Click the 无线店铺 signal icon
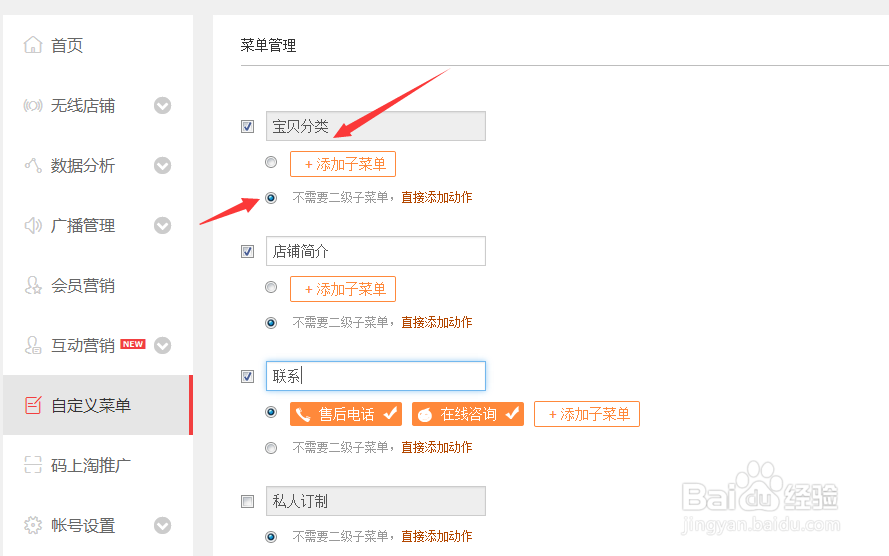889x556 pixels. click(x=33, y=105)
